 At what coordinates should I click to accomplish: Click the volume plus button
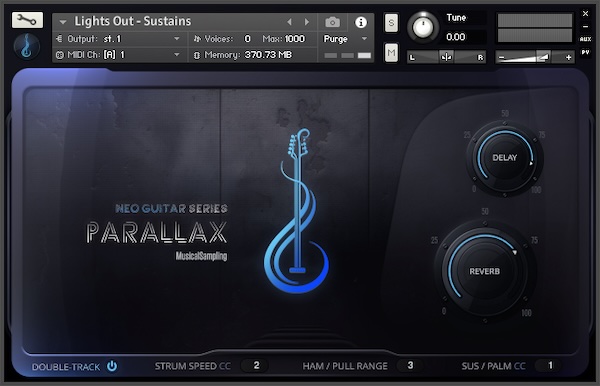coord(568,57)
